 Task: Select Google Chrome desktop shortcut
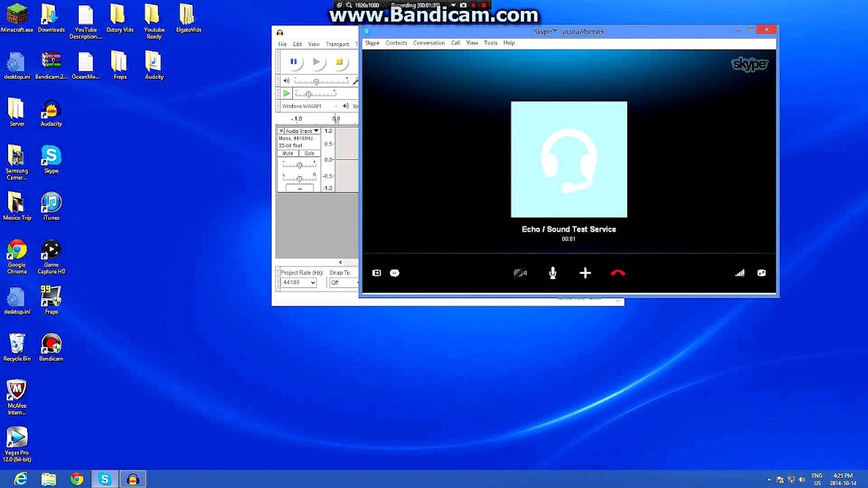pos(17,257)
